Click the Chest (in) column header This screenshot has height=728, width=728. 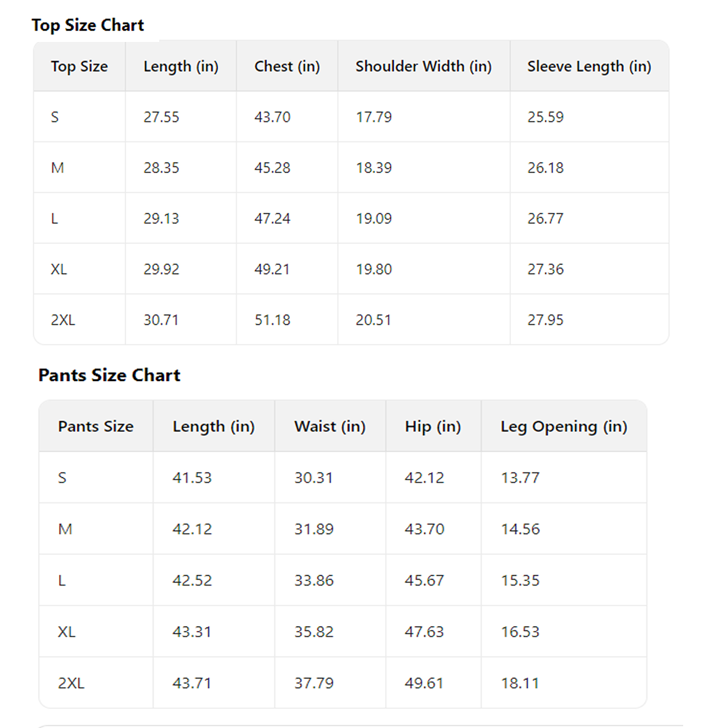coord(287,66)
